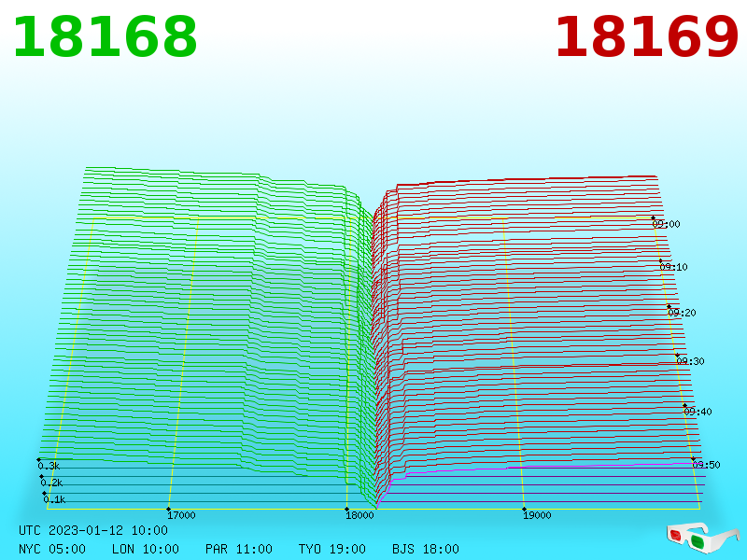Click the TYO 19:00 time
This screenshot has width=747, height=560.
[332, 549]
